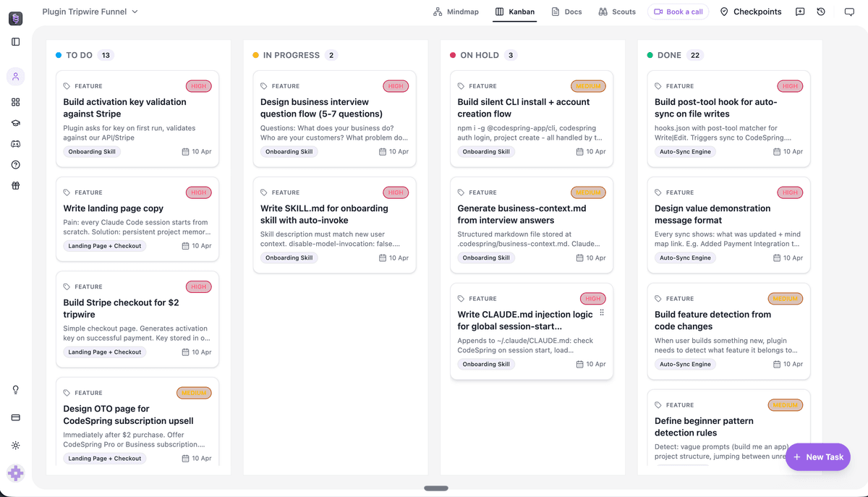Click the help question-mark icon in sidebar

click(16, 164)
